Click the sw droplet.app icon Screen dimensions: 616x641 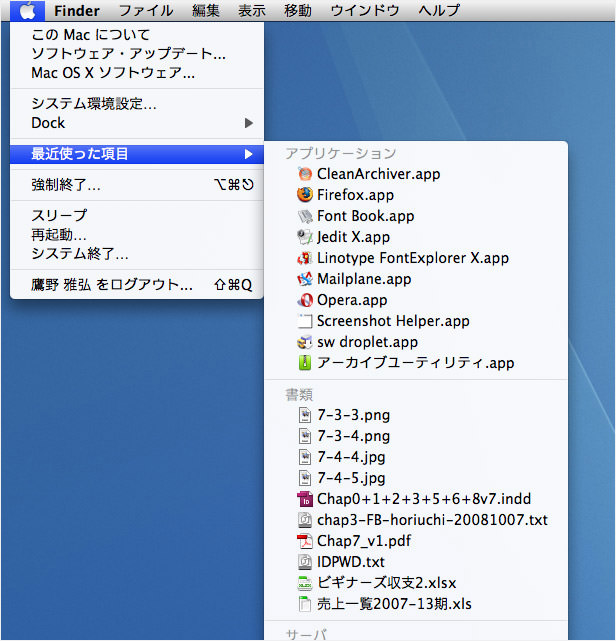click(x=305, y=342)
